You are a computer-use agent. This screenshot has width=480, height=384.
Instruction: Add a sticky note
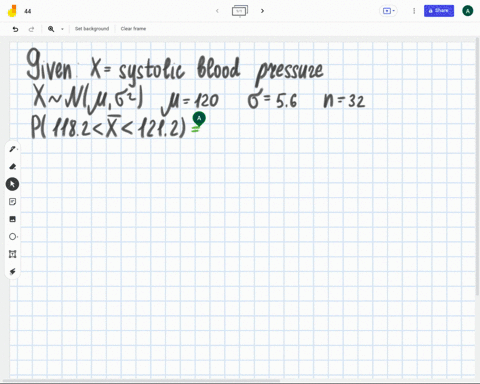pos(13,202)
